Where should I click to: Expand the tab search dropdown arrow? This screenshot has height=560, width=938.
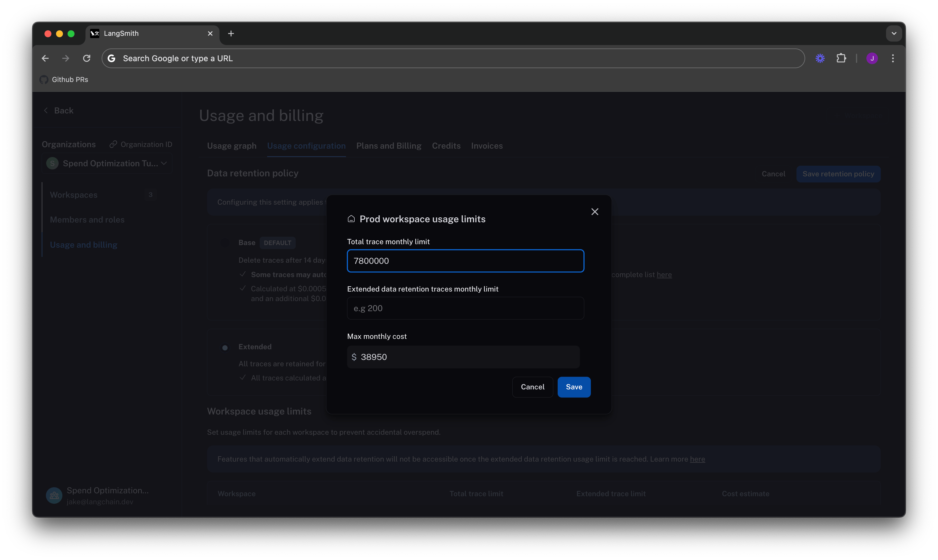[x=894, y=33]
